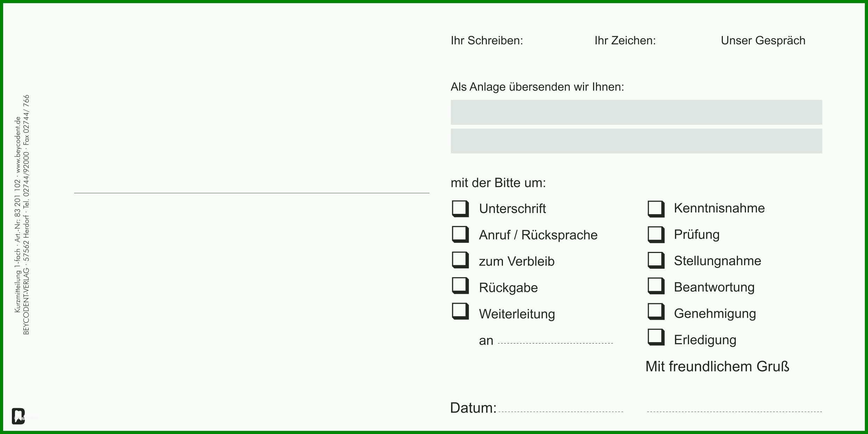This screenshot has height=434, width=868.
Task: Tick the Prüfung checkbox
Action: (656, 234)
